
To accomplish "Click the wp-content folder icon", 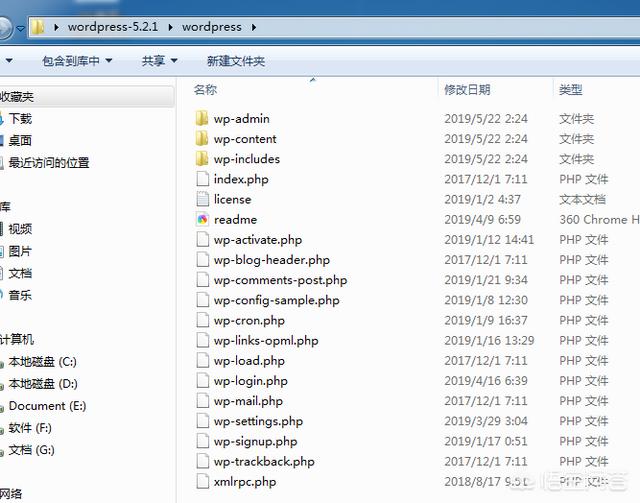I will click(202, 139).
